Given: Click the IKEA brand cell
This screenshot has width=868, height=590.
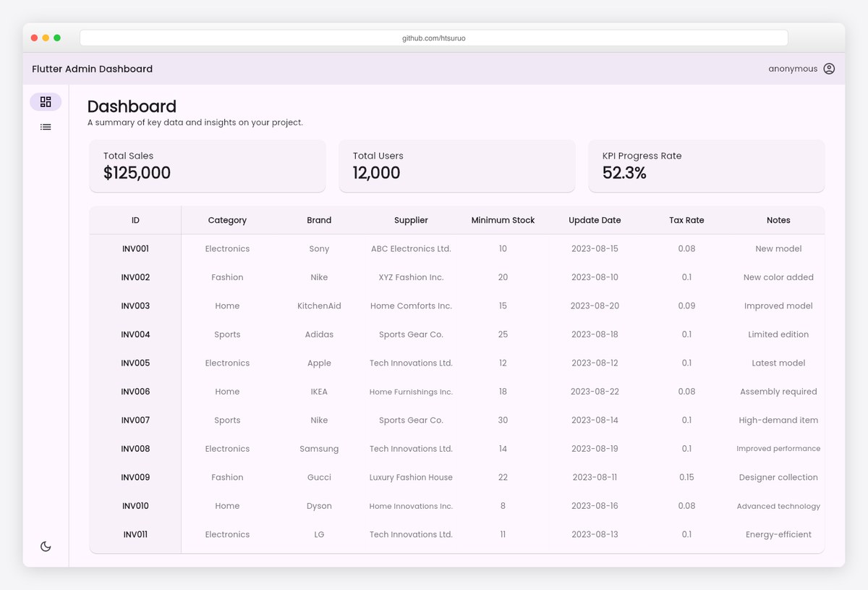Looking at the screenshot, I should coord(319,392).
